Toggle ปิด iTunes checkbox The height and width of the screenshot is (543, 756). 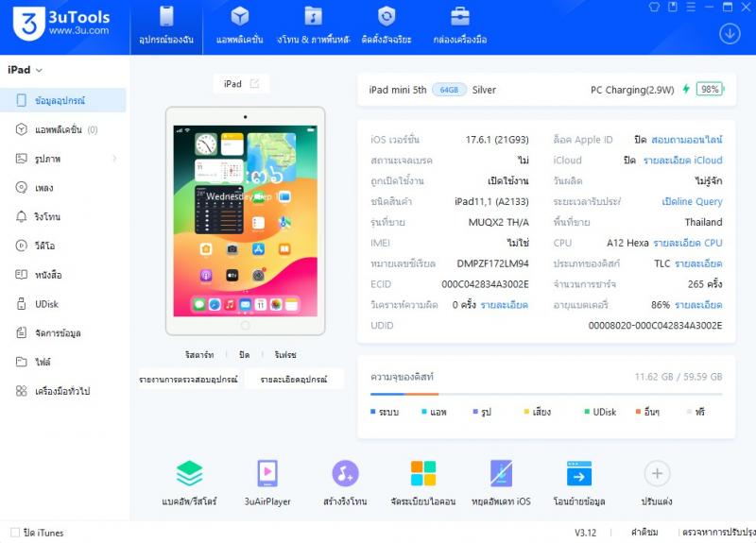coord(15,533)
